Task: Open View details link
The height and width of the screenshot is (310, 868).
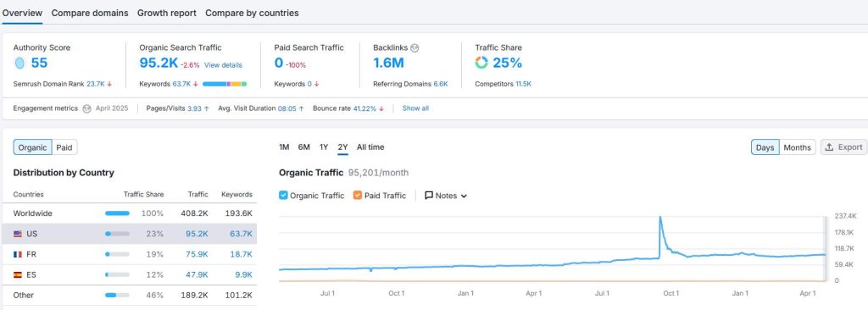Action: point(223,64)
